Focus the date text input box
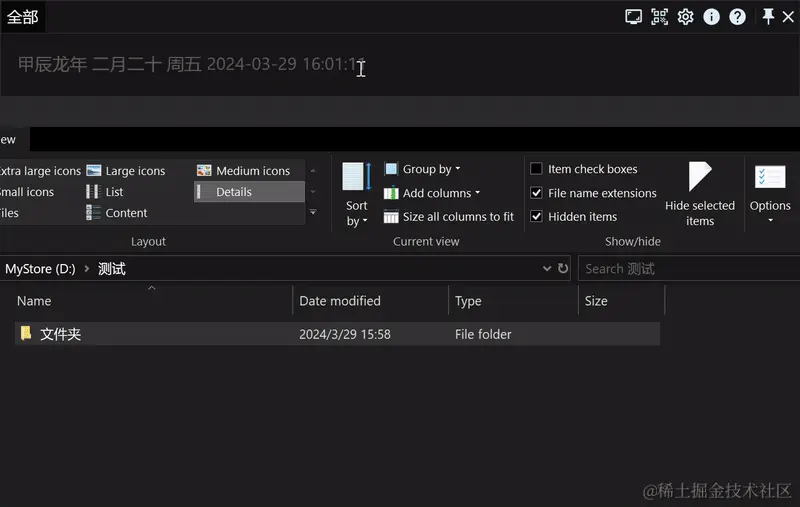 pos(399,65)
